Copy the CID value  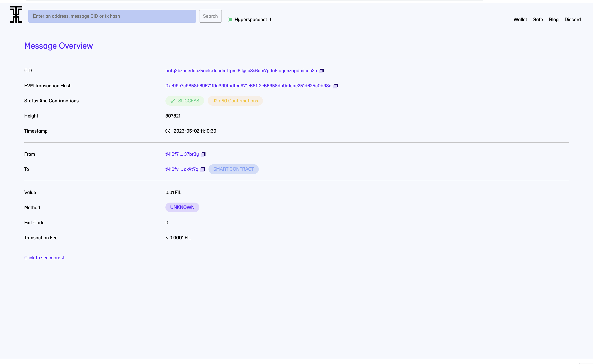(x=321, y=71)
